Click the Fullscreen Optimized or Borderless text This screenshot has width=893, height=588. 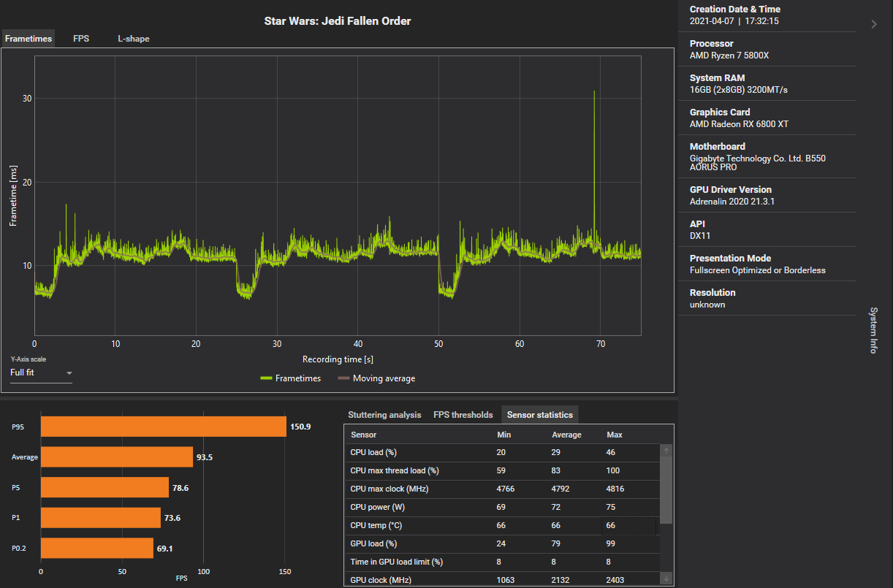click(x=758, y=270)
